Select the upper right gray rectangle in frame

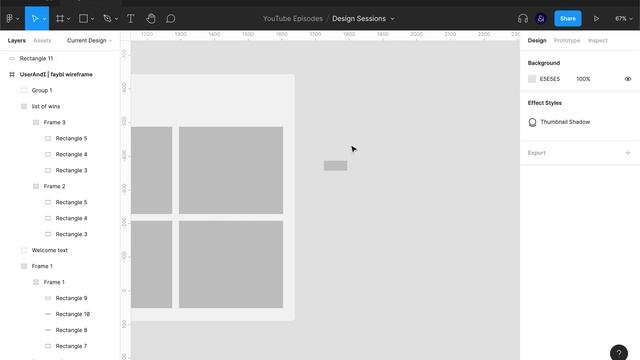tap(231, 170)
